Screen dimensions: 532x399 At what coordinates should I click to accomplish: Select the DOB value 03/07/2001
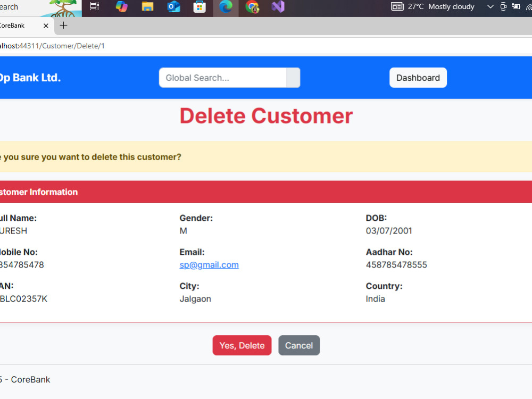(x=389, y=231)
